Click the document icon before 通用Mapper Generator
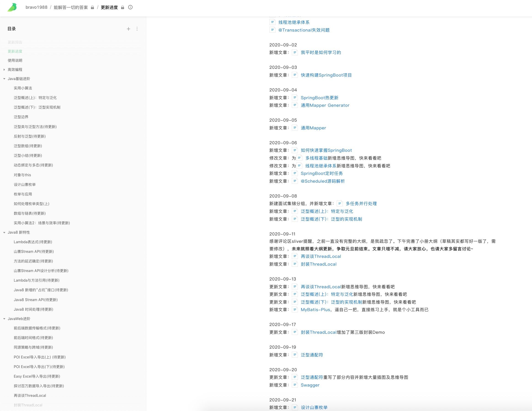This screenshot has height=411, width=532. tap(295, 105)
